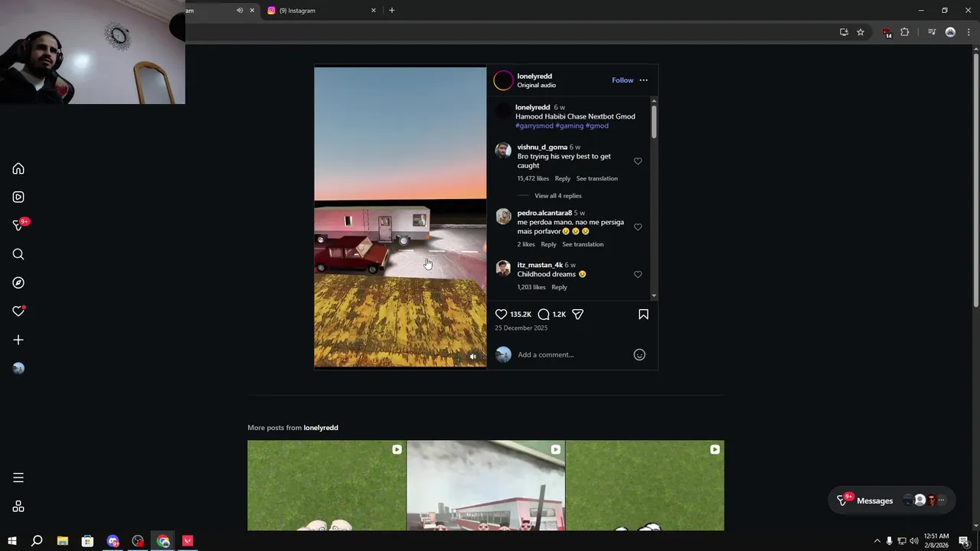See translation of pedro.alcantara8's comment

[x=583, y=244]
